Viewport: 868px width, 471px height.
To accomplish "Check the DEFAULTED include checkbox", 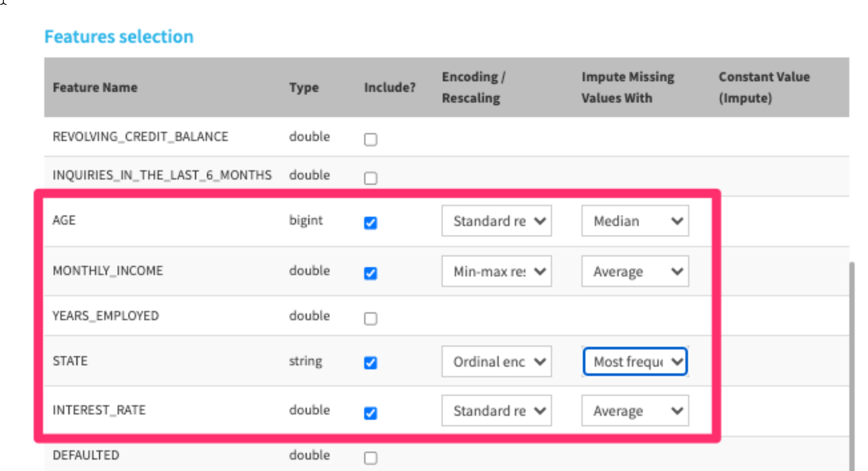I will [371, 457].
